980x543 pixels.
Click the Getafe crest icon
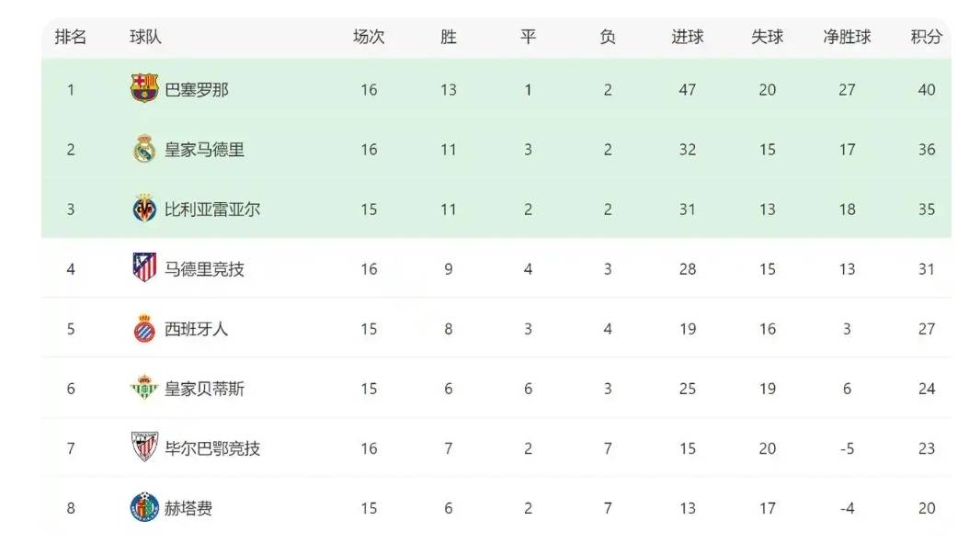pos(144,508)
